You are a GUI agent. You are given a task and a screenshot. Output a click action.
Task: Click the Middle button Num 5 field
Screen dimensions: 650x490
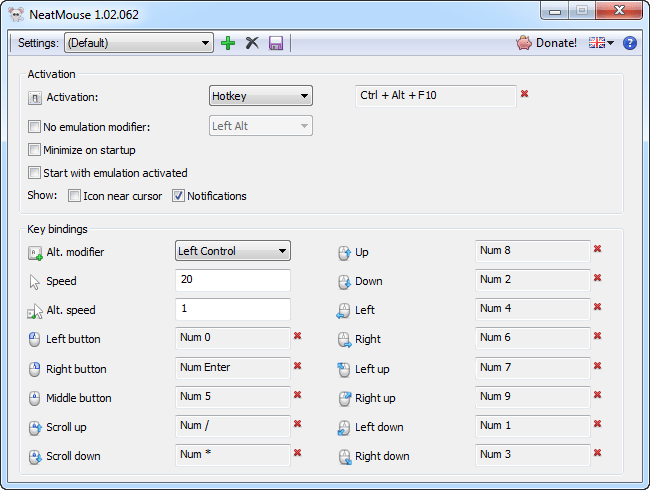pyautogui.click(x=233, y=397)
